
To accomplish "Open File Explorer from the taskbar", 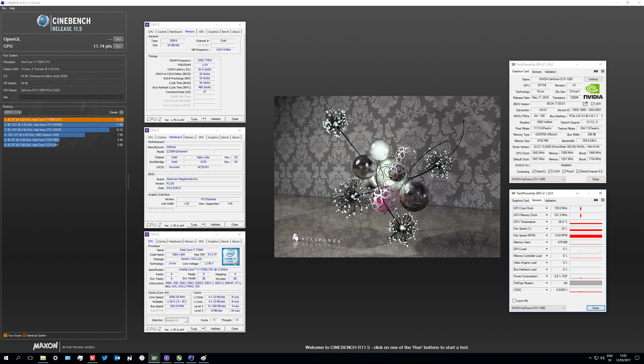I will tap(43, 358).
